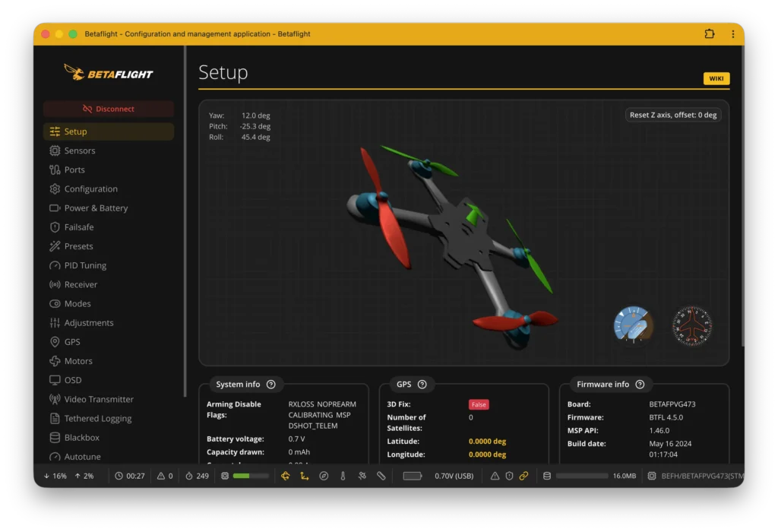Click the barometer thermometer status icon
Viewport: 778px width, 532px height.
[x=343, y=476]
